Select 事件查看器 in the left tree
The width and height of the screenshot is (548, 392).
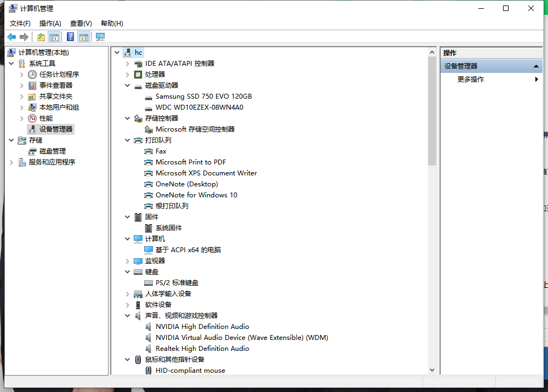(55, 86)
